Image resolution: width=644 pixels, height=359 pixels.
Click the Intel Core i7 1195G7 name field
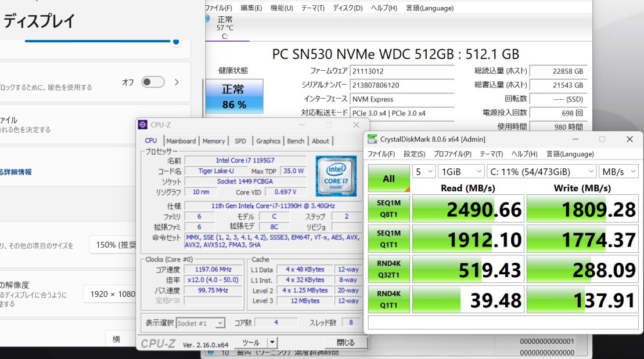[245, 160]
